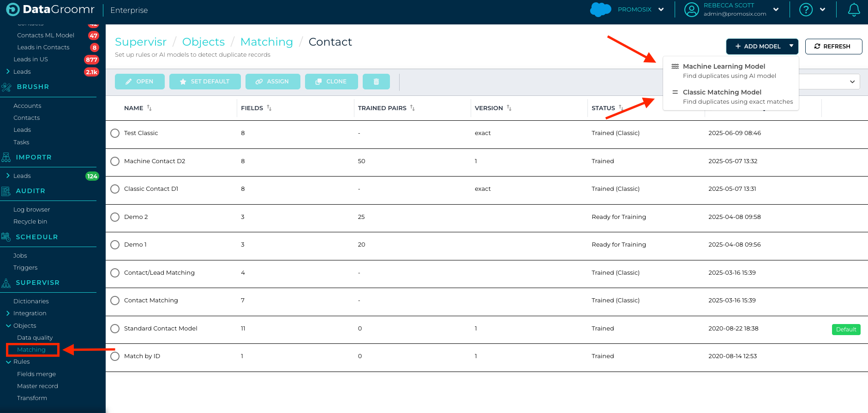This screenshot has width=868, height=413.
Task: Open the notifications bell icon
Action: (854, 10)
